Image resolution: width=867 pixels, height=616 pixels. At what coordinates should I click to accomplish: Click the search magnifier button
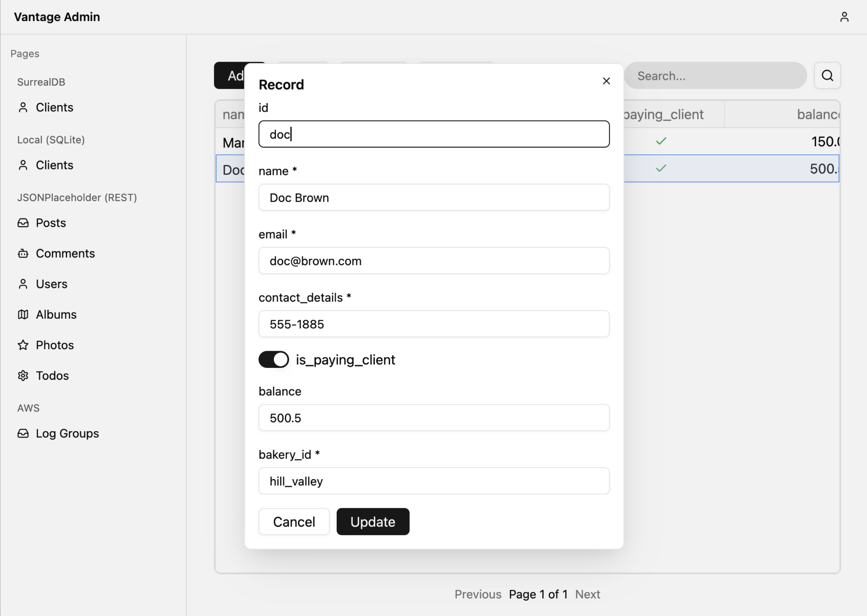tap(827, 76)
